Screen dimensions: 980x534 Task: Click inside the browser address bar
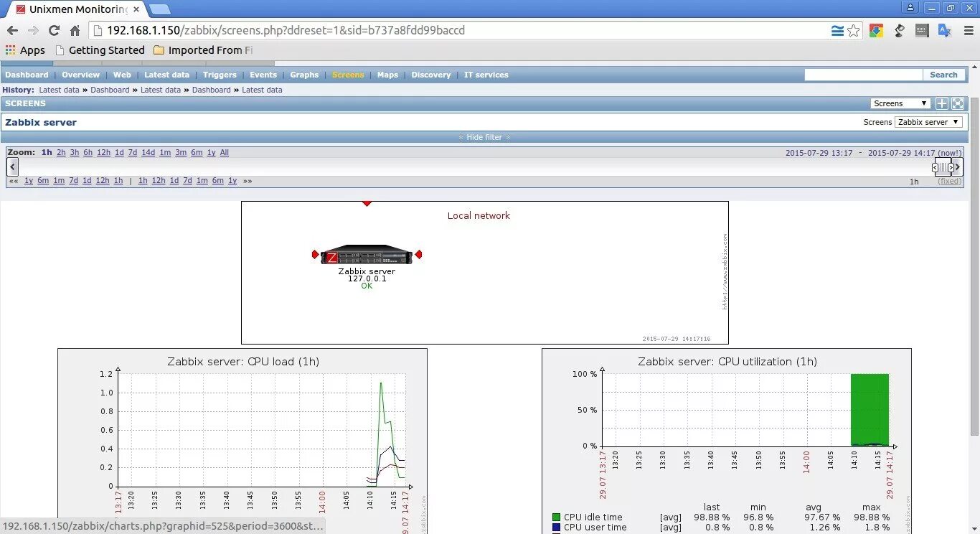tap(430, 30)
